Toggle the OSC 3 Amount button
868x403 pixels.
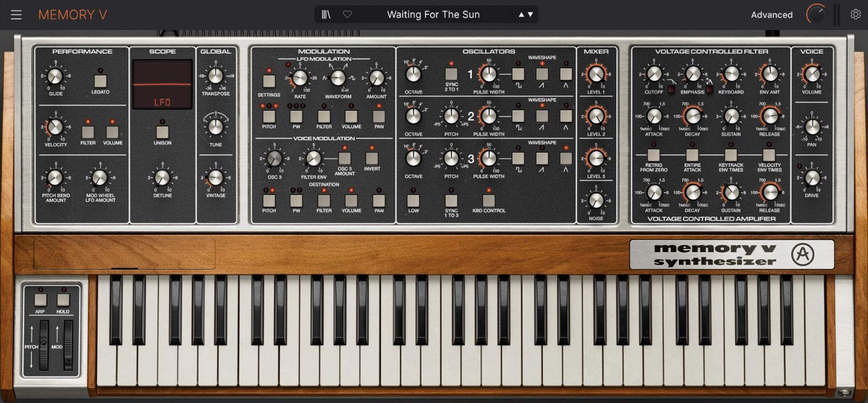[x=345, y=158]
